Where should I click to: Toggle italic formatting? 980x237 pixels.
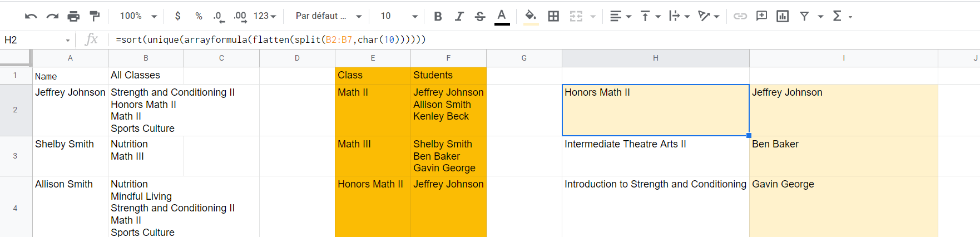tap(459, 16)
